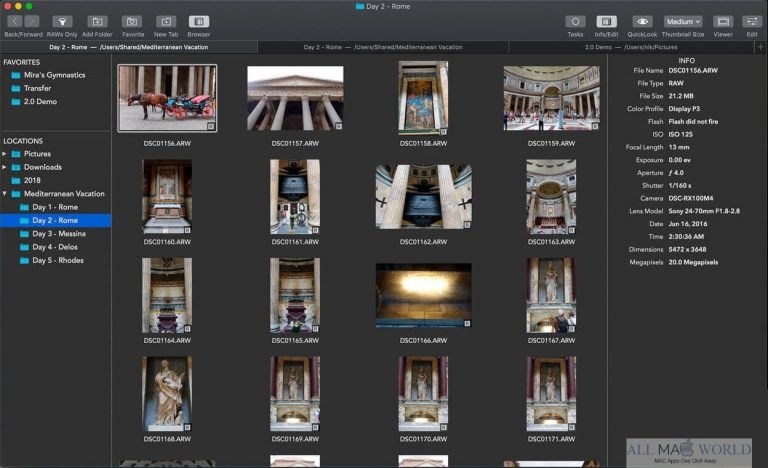Switch to second Day 2 - Rome tab

tap(383, 47)
